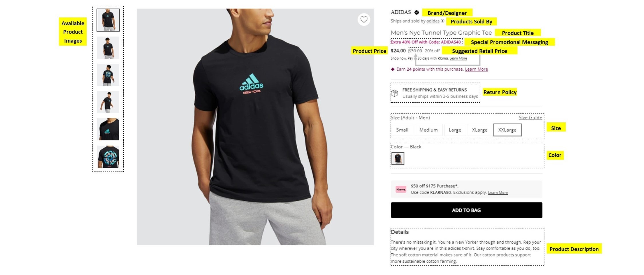Show second thumbnail of full-body front view

coord(108,47)
